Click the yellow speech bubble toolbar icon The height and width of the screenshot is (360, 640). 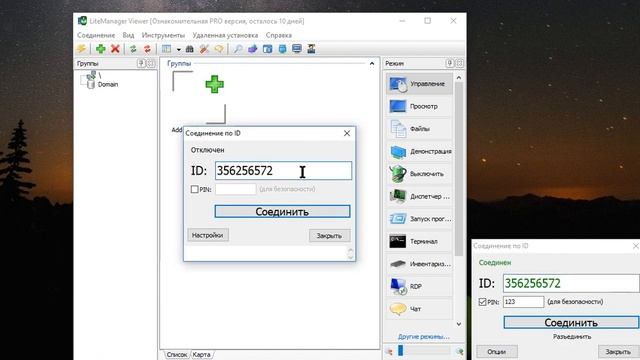click(x=219, y=49)
